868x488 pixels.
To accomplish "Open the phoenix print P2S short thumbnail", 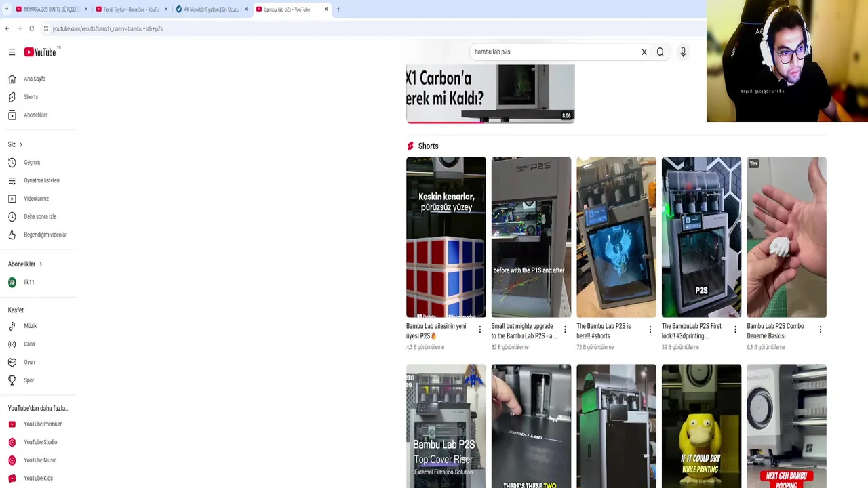I will (616, 237).
